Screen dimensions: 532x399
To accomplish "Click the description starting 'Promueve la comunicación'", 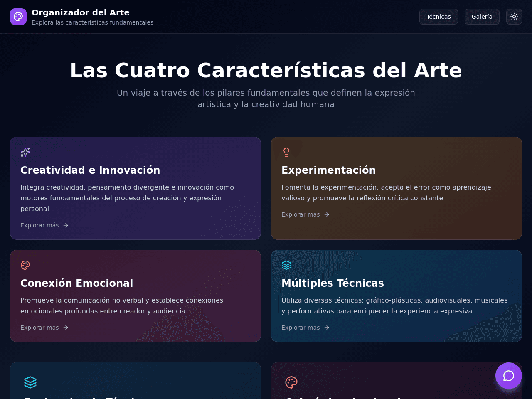I will click(x=122, y=306).
